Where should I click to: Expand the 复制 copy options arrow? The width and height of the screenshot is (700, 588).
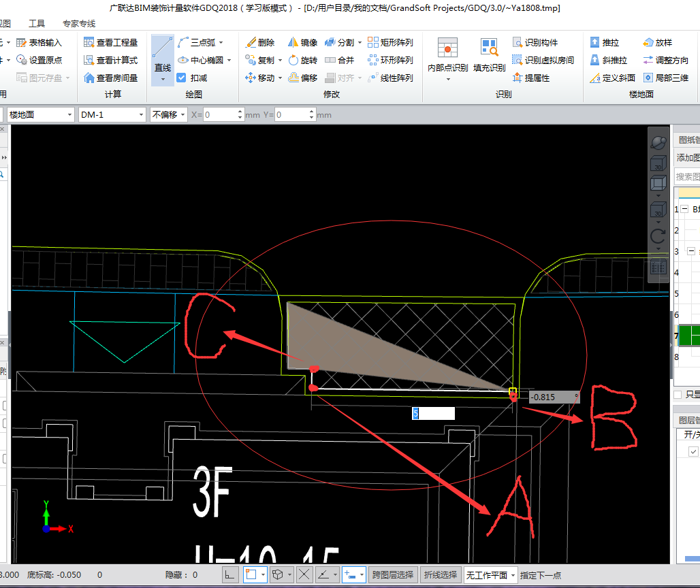281,60
